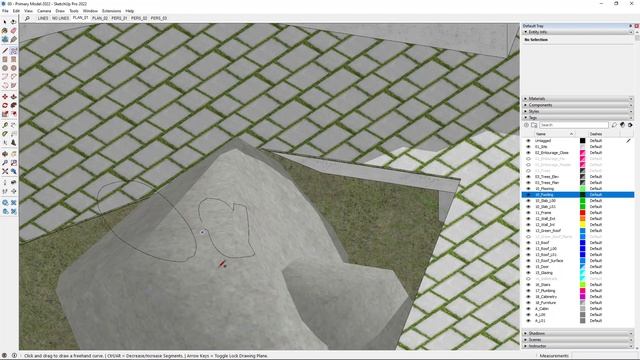Expand the Materials panel
This screenshot has height=360, width=640.
coord(578,99)
